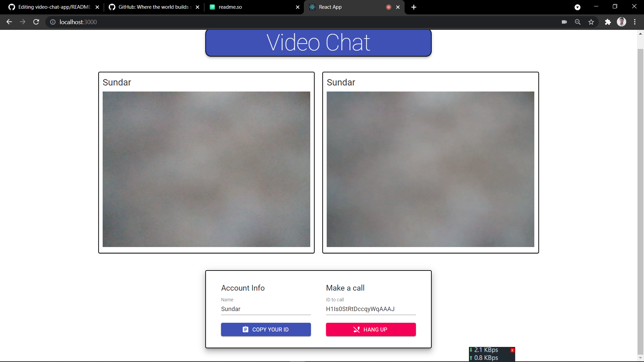
Task: Click the GitHub logo on the first tab
Action: (x=11, y=7)
